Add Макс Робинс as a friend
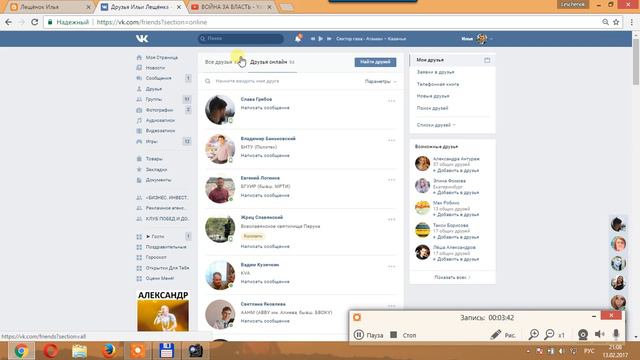 [456, 215]
